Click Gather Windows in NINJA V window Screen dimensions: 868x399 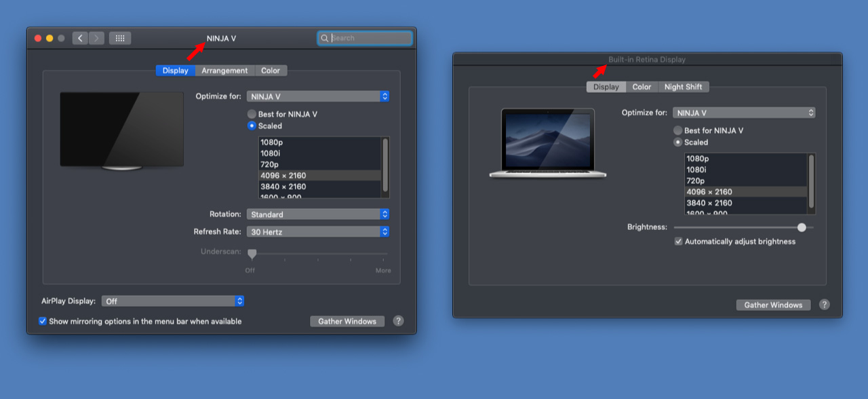click(347, 321)
